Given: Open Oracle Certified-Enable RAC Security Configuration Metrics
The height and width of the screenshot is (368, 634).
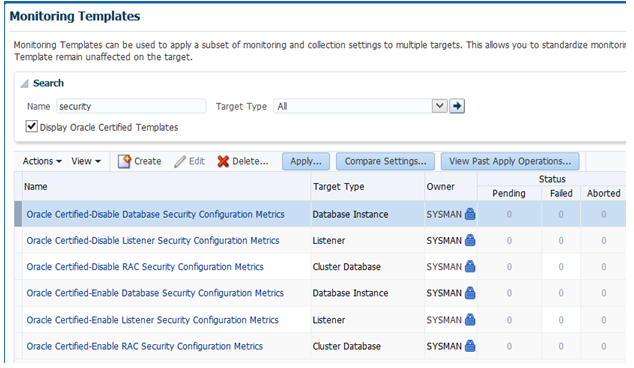Looking at the screenshot, I should pos(145,347).
